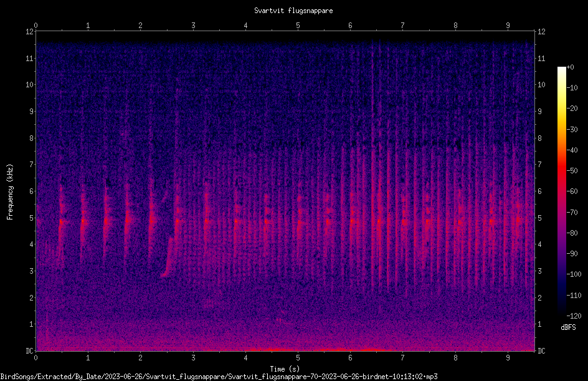This screenshot has width=588, height=381.
Task: Select the "-50" color scale label
Action: 572,171
